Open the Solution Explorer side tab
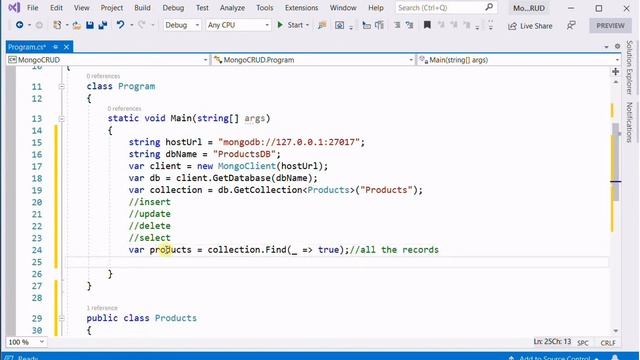This screenshot has height=360, width=640. [629, 67]
